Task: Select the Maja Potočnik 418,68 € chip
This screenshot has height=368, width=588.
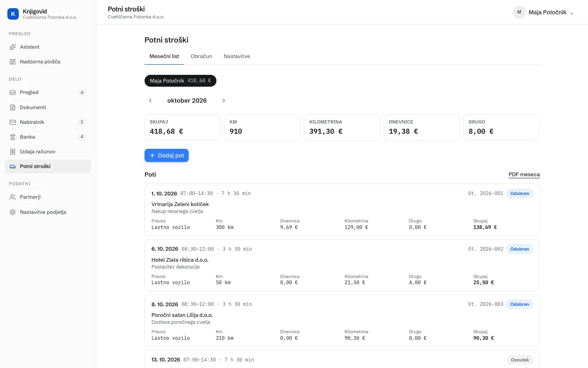Action: coord(180,81)
